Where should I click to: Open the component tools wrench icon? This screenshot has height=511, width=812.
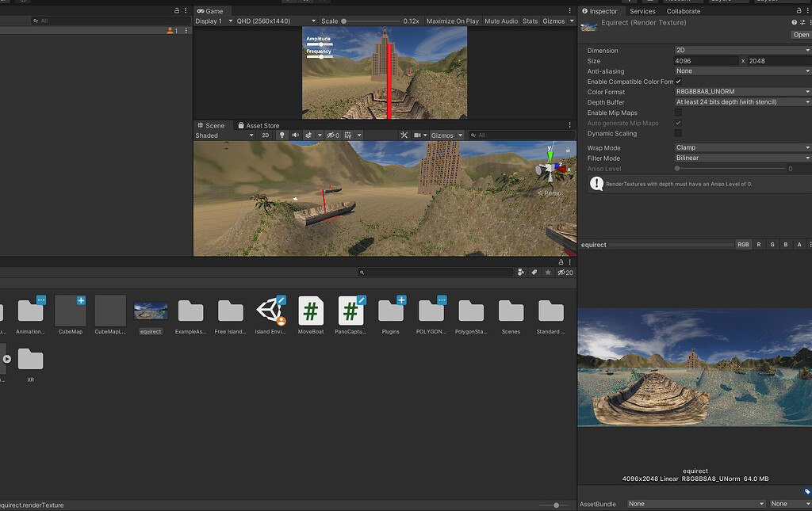pos(404,135)
